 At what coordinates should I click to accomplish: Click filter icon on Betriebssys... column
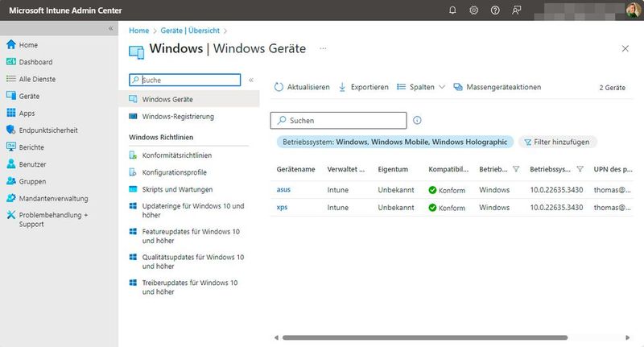580,169
